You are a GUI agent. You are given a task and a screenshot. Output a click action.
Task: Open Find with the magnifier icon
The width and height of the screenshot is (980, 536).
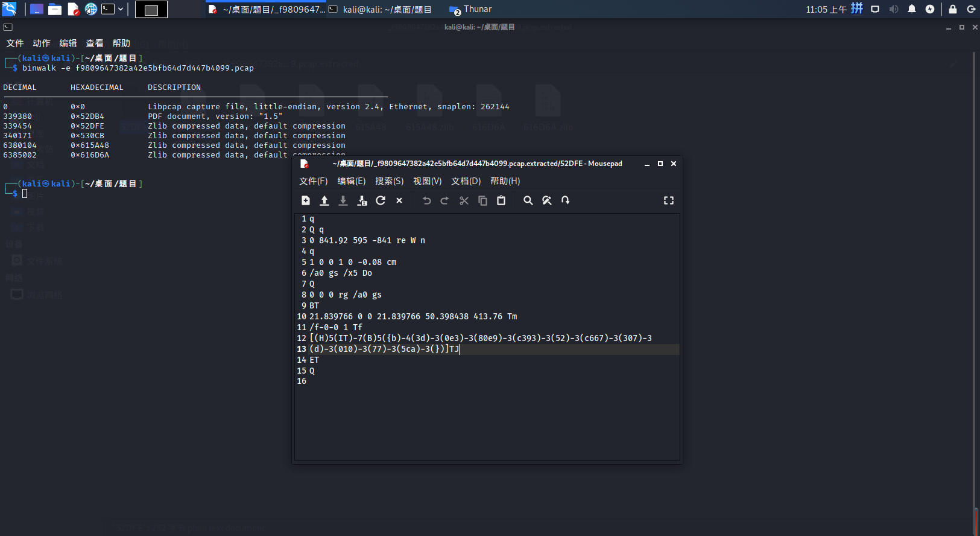(x=528, y=200)
